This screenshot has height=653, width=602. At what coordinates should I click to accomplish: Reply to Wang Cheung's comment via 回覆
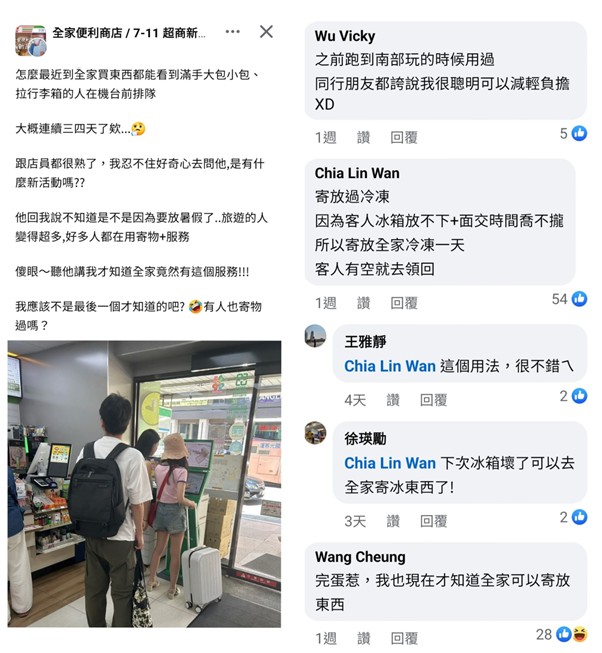pos(404,638)
